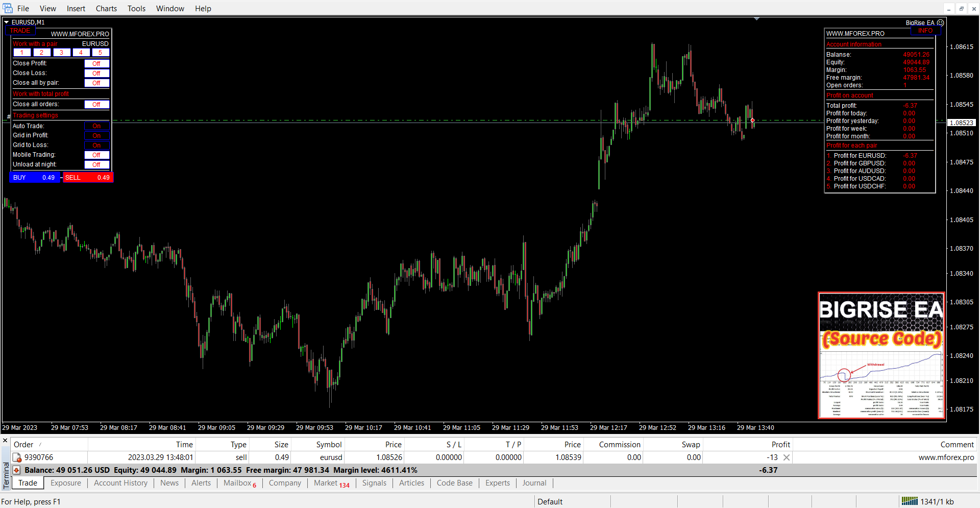Click the BigRise EA smiley face icon
The width and height of the screenshot is (980, 508).
click(x=940, y=23)
